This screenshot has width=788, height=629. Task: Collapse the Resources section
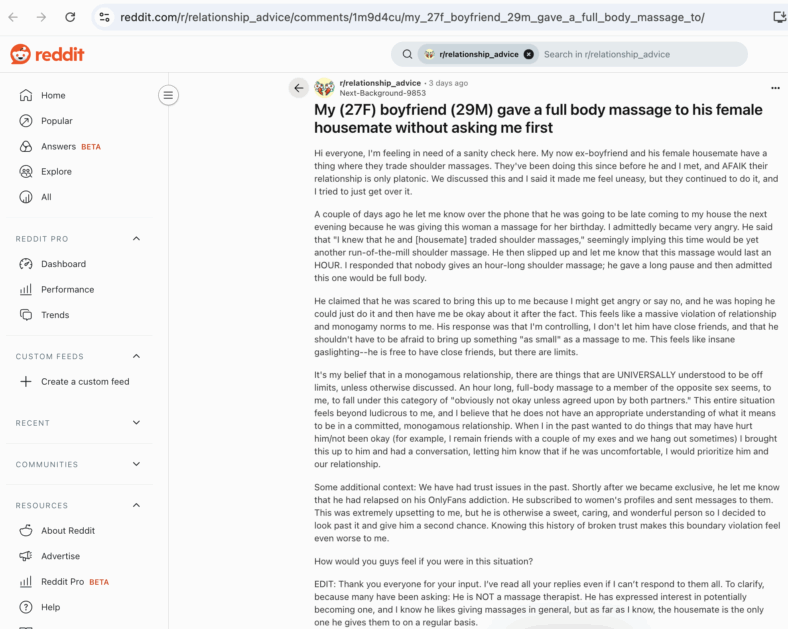[136, 505]
